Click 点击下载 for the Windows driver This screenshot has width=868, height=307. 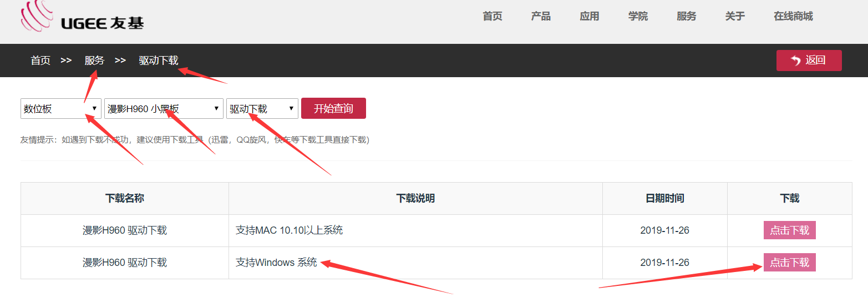[x=789, y=263]
